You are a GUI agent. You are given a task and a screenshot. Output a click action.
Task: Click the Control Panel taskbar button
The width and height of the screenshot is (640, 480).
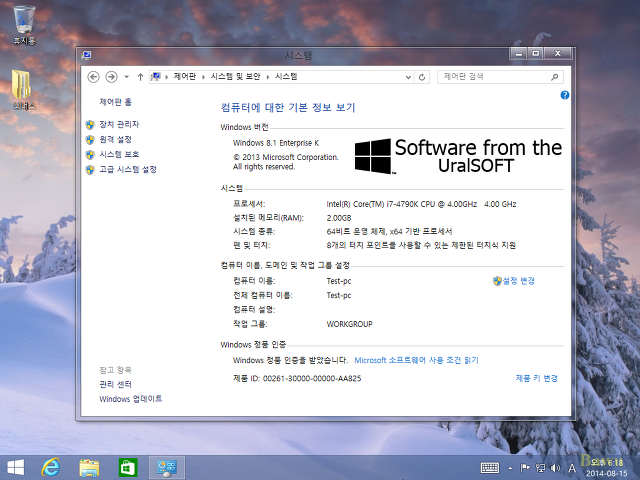(167, 467)
